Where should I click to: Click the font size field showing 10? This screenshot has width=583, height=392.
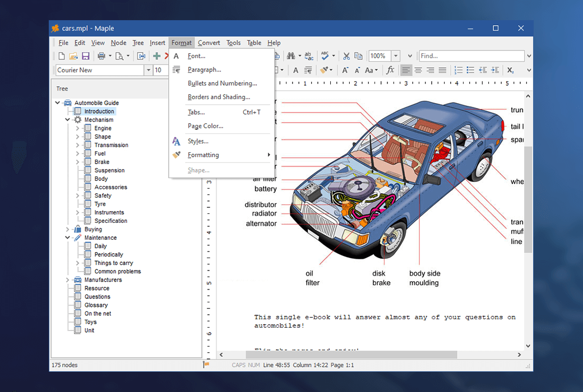pyautogui.click(x=161, y=70)
